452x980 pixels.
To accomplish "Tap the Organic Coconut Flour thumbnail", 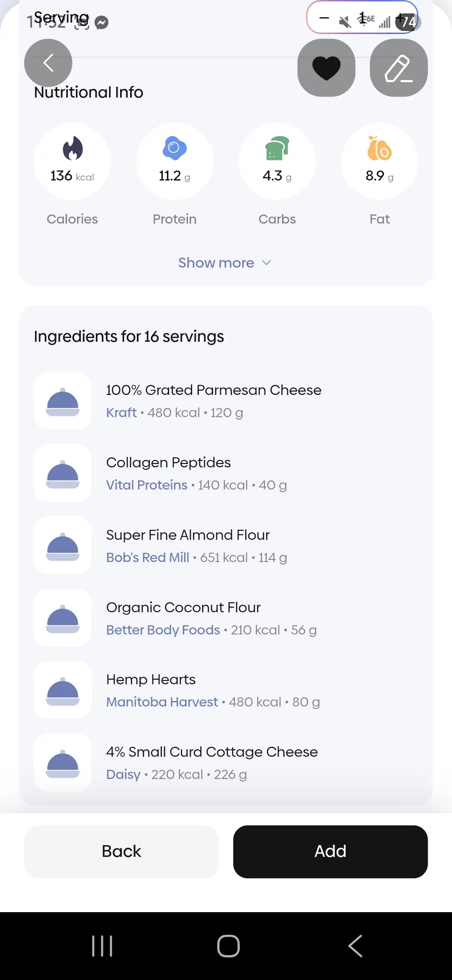I will point(63,618).
